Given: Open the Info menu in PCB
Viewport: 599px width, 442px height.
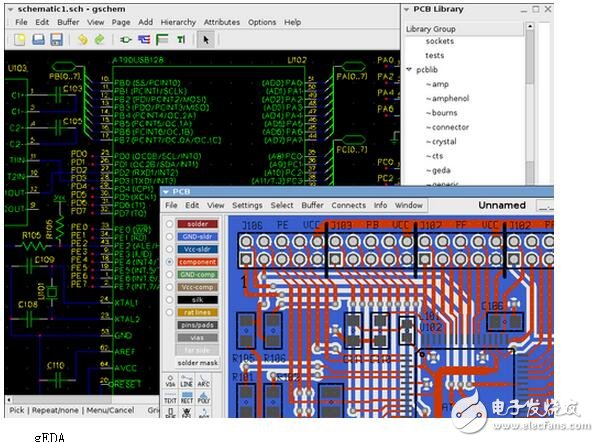Looking at the screenshot, I should [380, 205].
